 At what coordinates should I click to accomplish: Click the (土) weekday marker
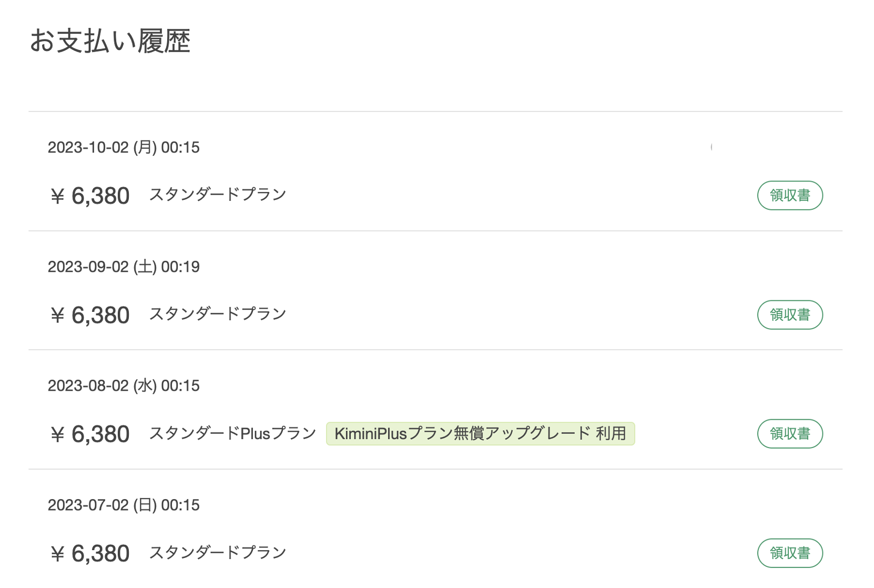tap(145, 267)
